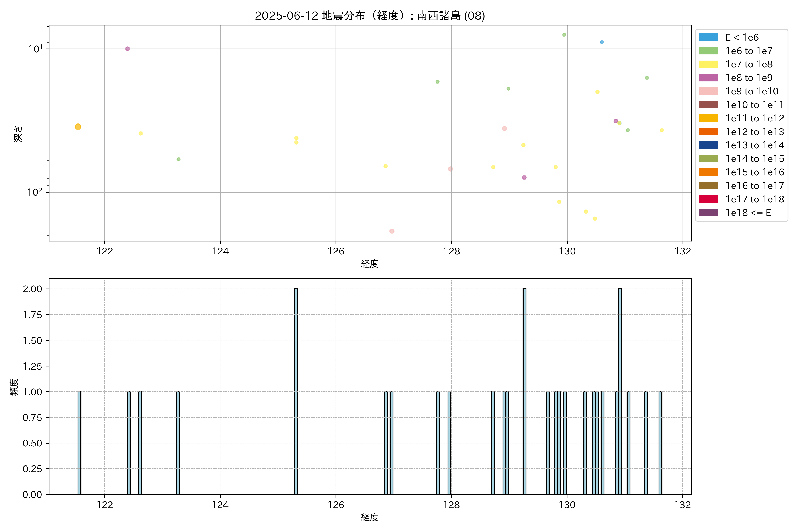Click the large orange dot near longitude 121.5
The image size is (798, 532).
click(78, 127)
